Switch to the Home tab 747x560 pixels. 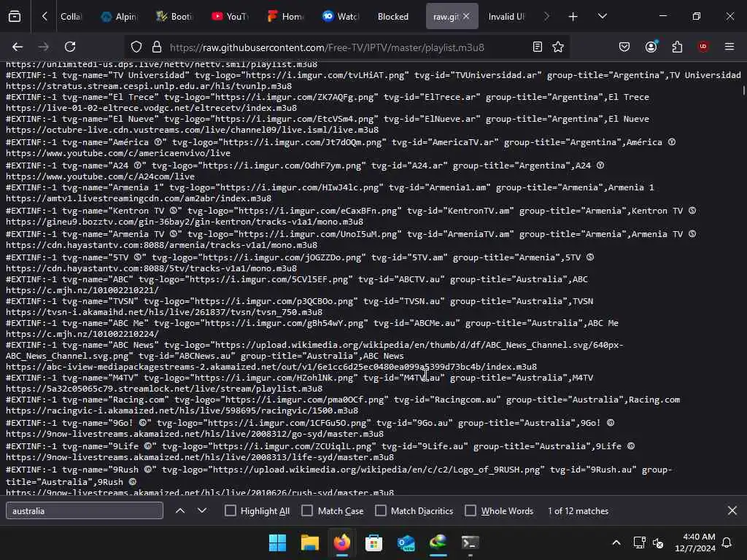pos(285,17)
